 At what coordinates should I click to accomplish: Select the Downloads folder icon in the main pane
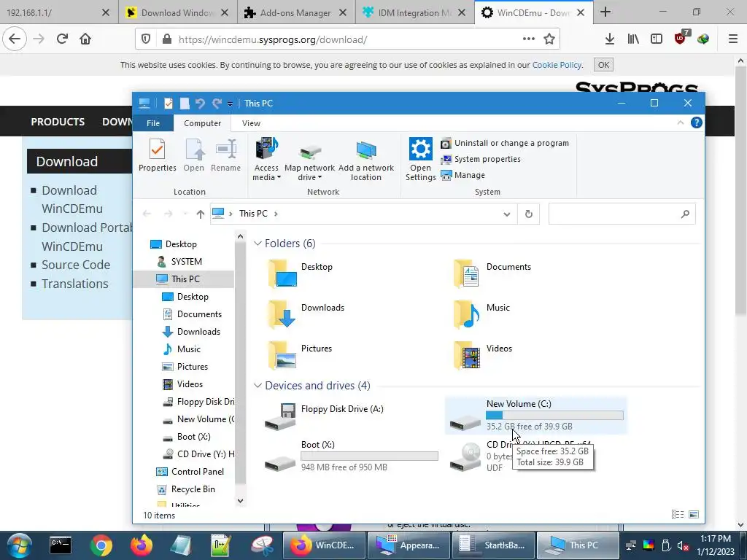(x=282, y=314)
